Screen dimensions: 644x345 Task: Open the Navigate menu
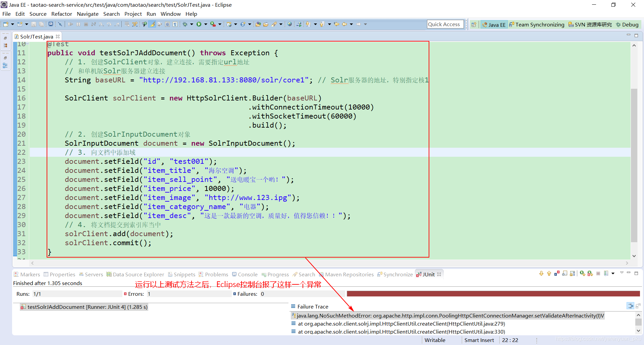tap(88, 14)
